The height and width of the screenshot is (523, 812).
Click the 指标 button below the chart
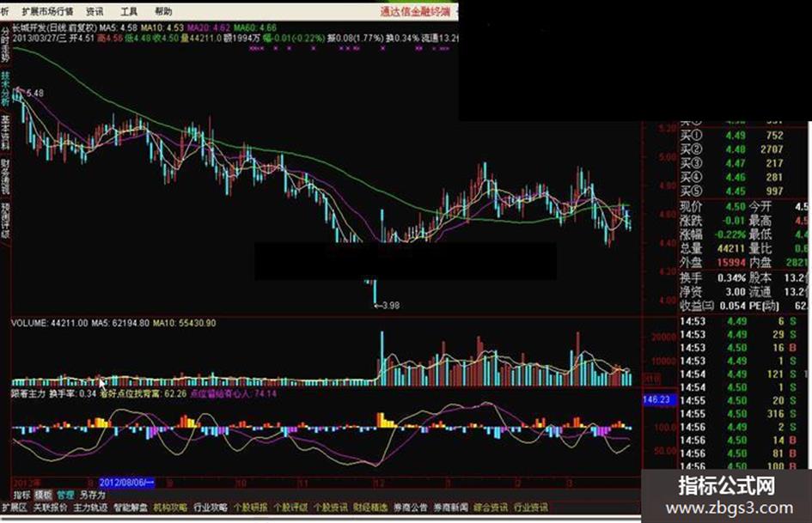click(21, 496)
